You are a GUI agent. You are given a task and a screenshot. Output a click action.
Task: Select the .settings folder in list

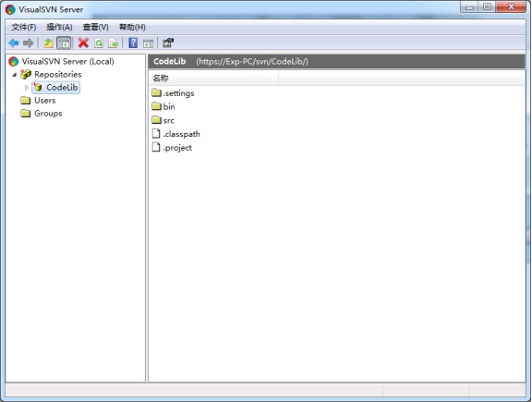173,93
